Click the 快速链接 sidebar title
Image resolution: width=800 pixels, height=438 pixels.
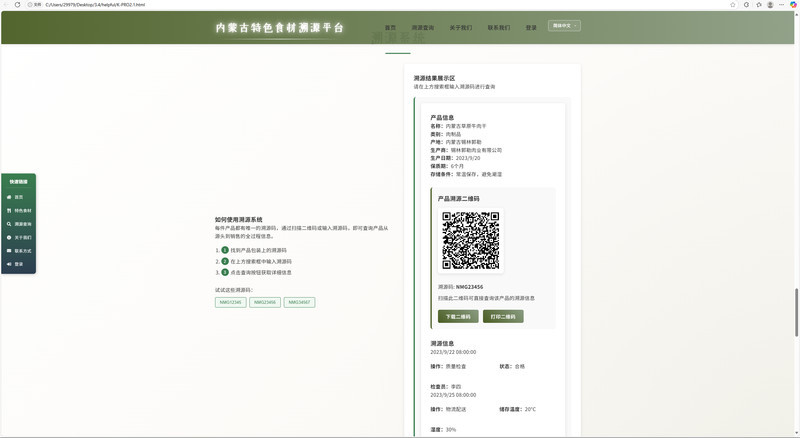click(x=19, y=182)
